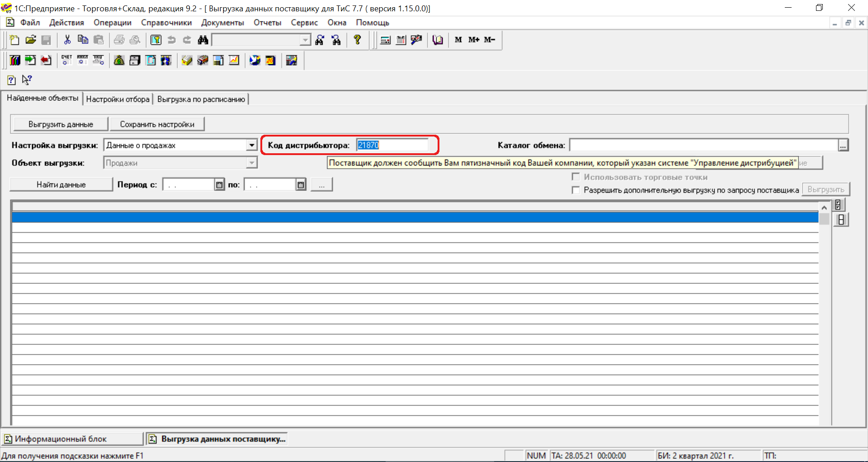868x462 pixels.
Task: Click the M- memory subtract button
Action: pyautogui.click(x=490, y=40)
